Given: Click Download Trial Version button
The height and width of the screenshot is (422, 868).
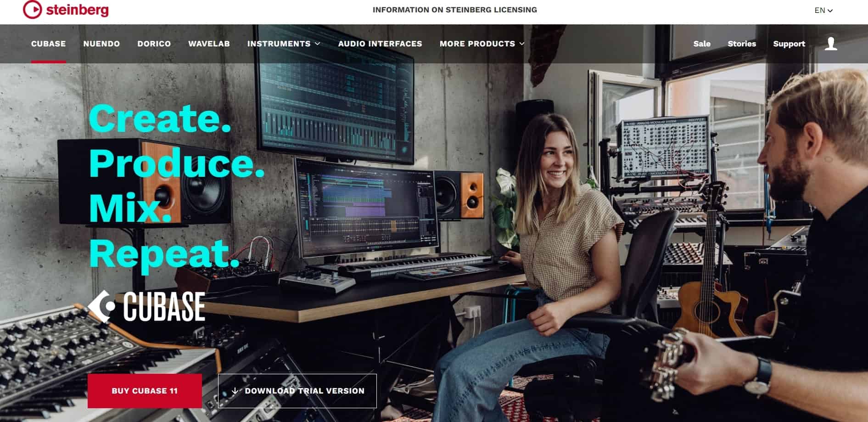Looking at the screenshot, I should [x=297, y=391].
